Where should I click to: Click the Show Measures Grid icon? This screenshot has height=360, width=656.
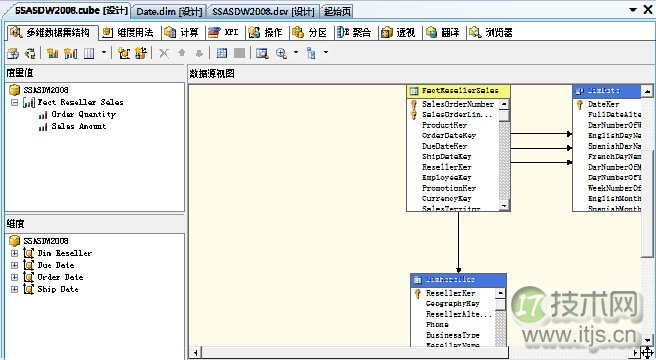click(x=89, y=53)
